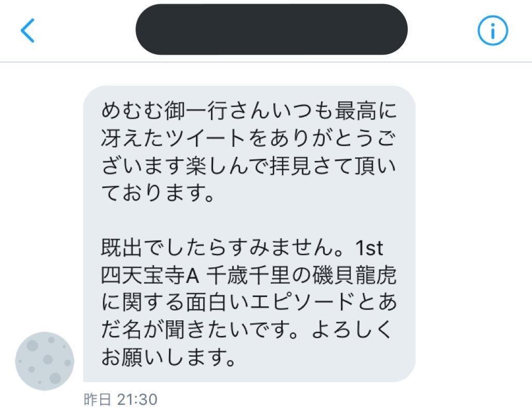Screen dimensions: 532x419
Task: Go back using the blue chevron arrow
Action: tap(28, 31)
